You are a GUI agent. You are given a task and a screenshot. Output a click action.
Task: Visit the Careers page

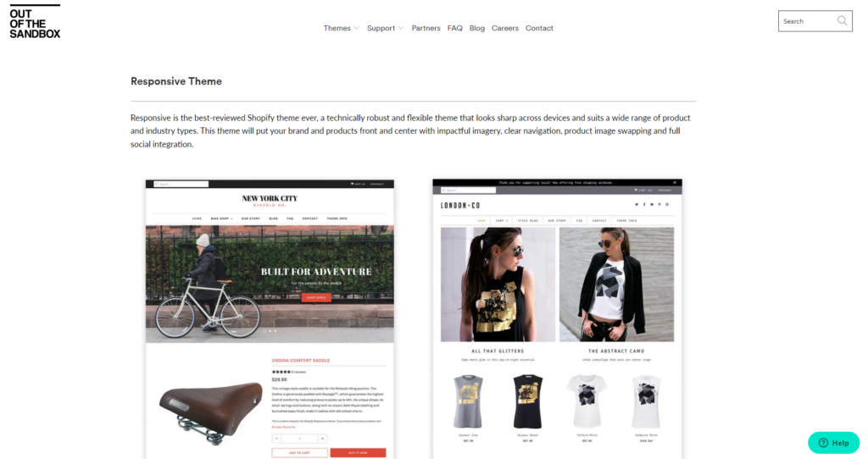click(x=505, y=28)
